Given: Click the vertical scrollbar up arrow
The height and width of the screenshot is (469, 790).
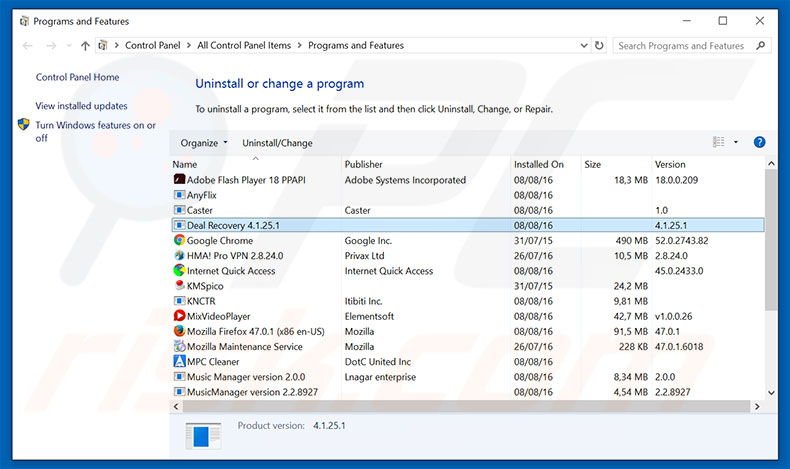Looking at the screenshot, I should [x=771, y=164].
